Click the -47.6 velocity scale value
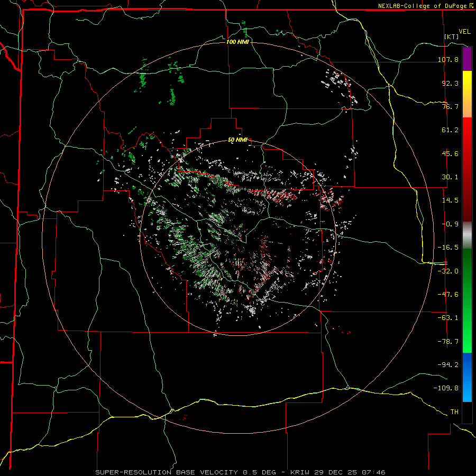The width and height of the screenshot is (476, 476). (x=448, y=295)
